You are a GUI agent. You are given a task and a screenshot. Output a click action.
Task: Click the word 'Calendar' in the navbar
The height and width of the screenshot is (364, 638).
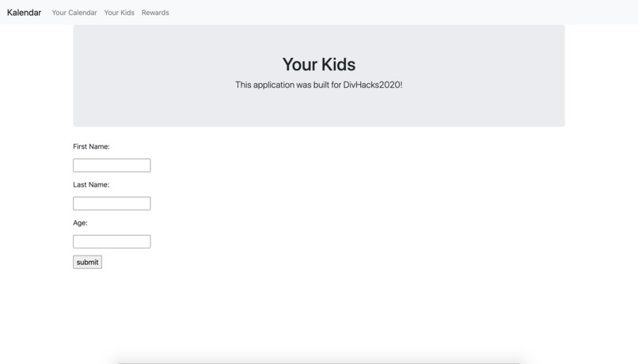pyautogui.click(x=82, y=13)
